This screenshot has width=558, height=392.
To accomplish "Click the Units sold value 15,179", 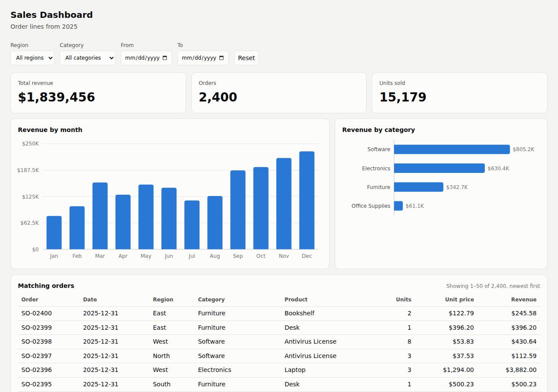I will click(x=403, y=97).
